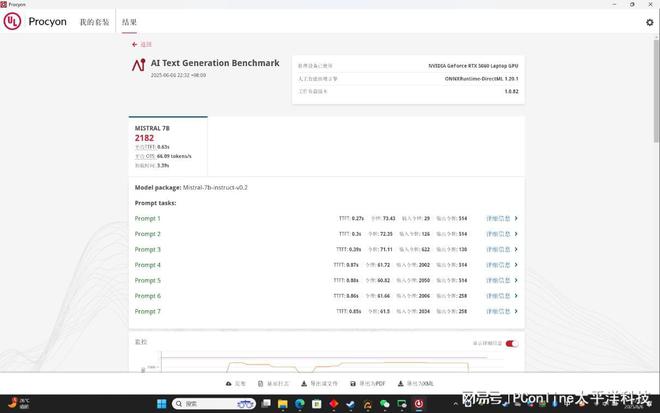Click the Prompt 7 rate value 61.5
The width and height of the screenshot is (660, 413).
pyautogui.click(x=385, y=312)
